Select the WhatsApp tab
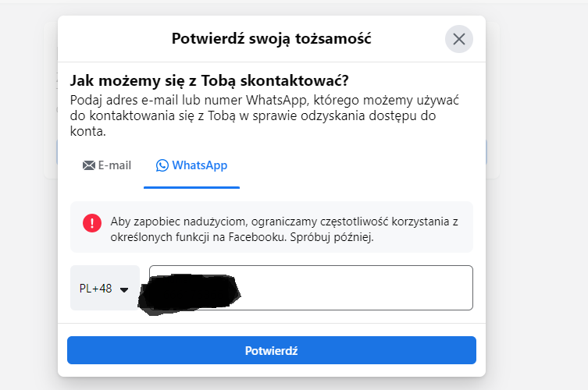Image resolution: width=588 pixels, height=390 pixels. (x=192, y=165)
